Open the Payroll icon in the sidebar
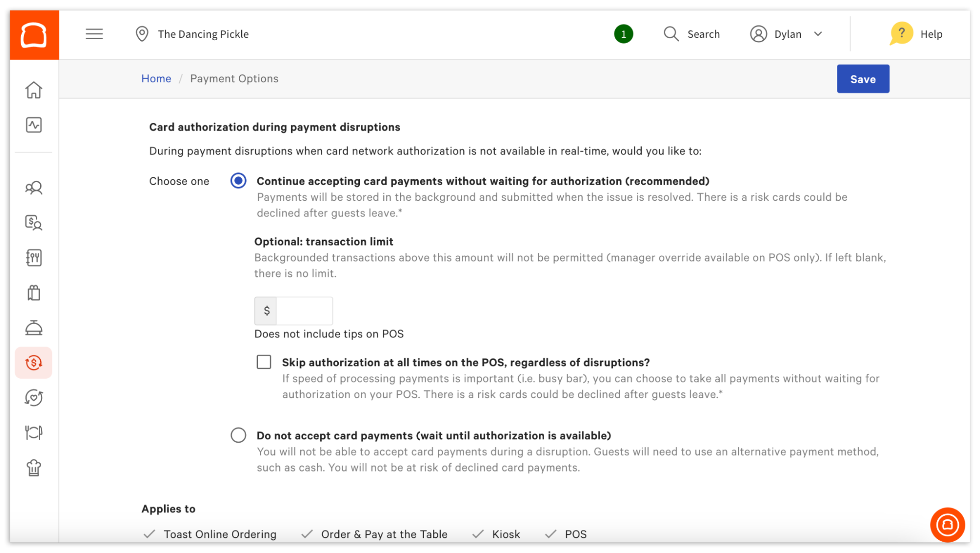 pyautogui.click(x=34, y=223)
